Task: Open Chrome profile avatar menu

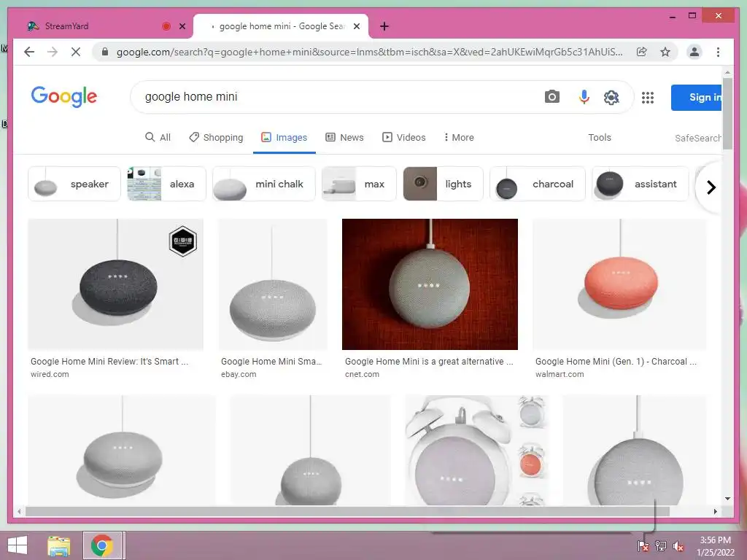Action: 694,52
